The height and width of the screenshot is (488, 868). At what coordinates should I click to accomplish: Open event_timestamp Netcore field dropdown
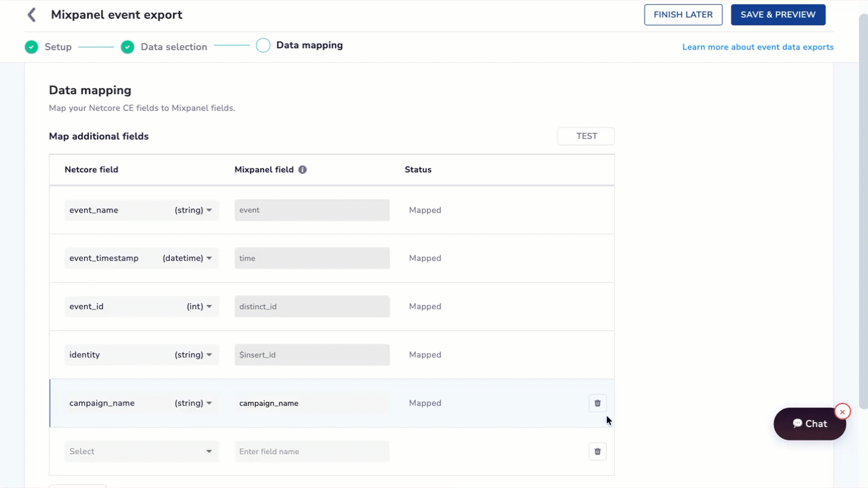coord(141,258)
